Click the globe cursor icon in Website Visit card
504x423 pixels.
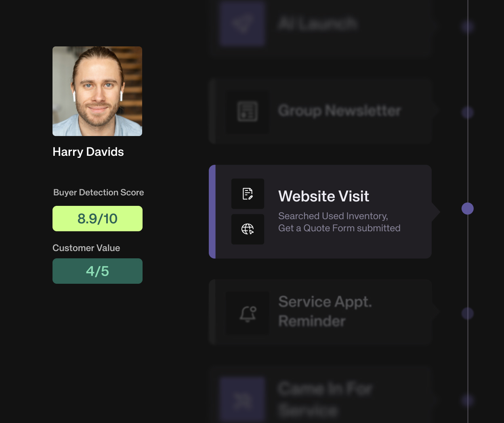248,229
